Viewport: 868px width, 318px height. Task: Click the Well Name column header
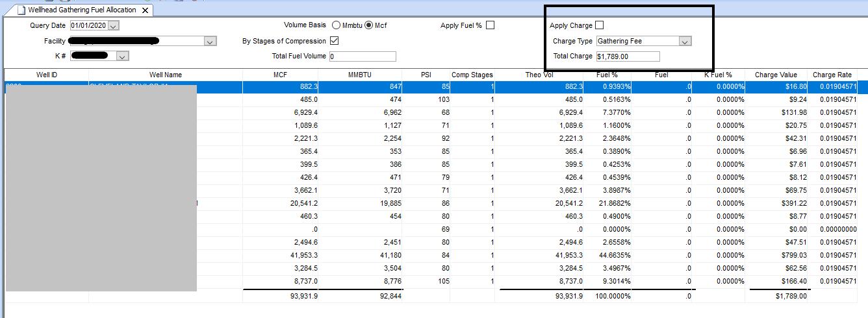165,75
